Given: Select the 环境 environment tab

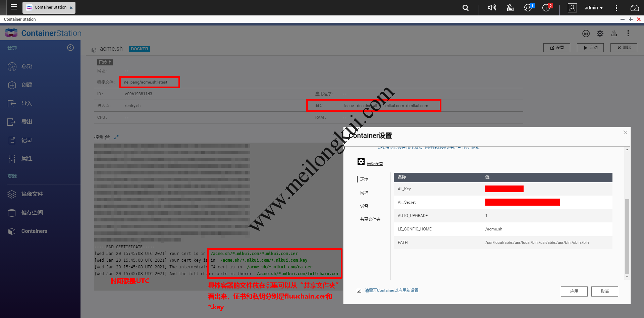Looking at the screenshot, I should (364, 179).
